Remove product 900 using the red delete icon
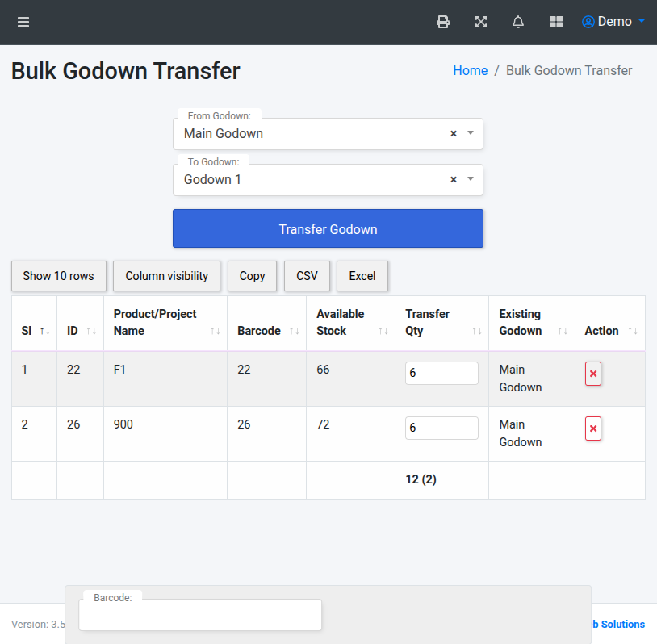This screenshot has width=657, height=644. 593,429
